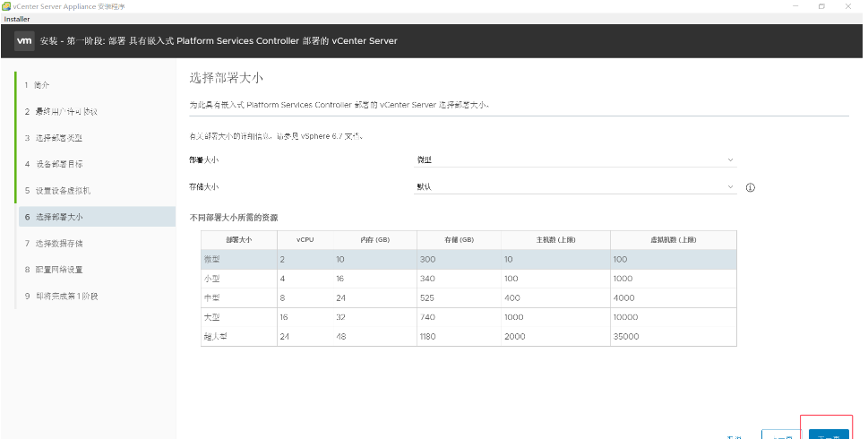Go to step 2 最终用户许可协议

(61, 111)
